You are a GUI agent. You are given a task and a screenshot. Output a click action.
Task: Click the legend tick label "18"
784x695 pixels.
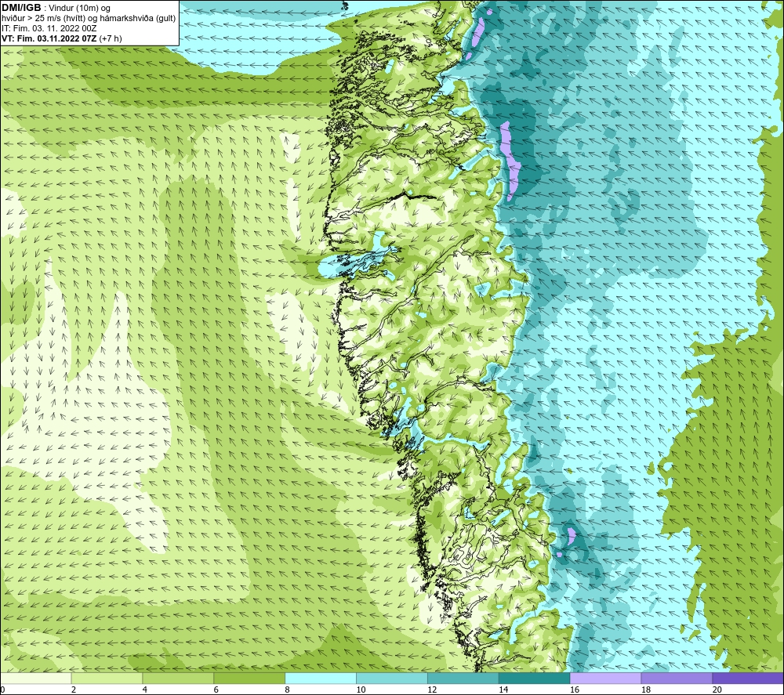point(645,690)
